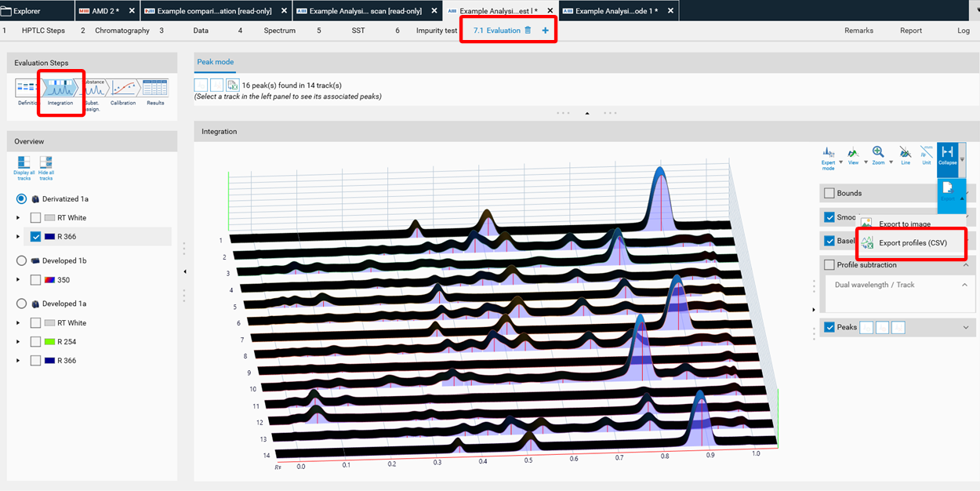Switch to the Peak mode tab
980x491 pixels.
[x=214, y=61]
